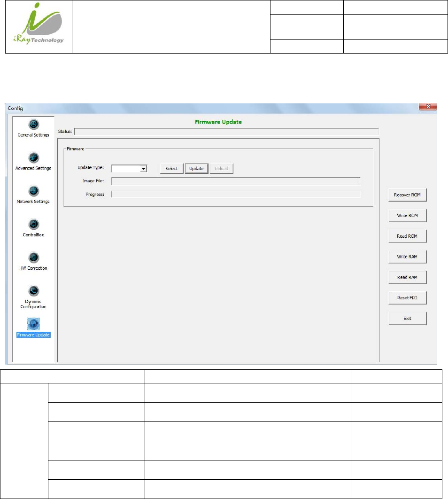
Task: Click the Read RAM button
Action: coord(407,277)
